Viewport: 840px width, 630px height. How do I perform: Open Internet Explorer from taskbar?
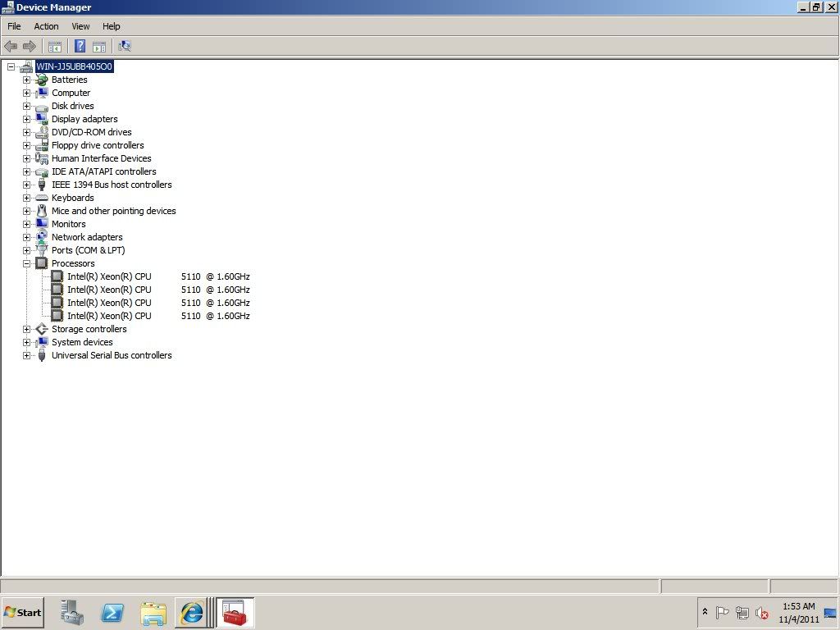[x=192, y=612]
